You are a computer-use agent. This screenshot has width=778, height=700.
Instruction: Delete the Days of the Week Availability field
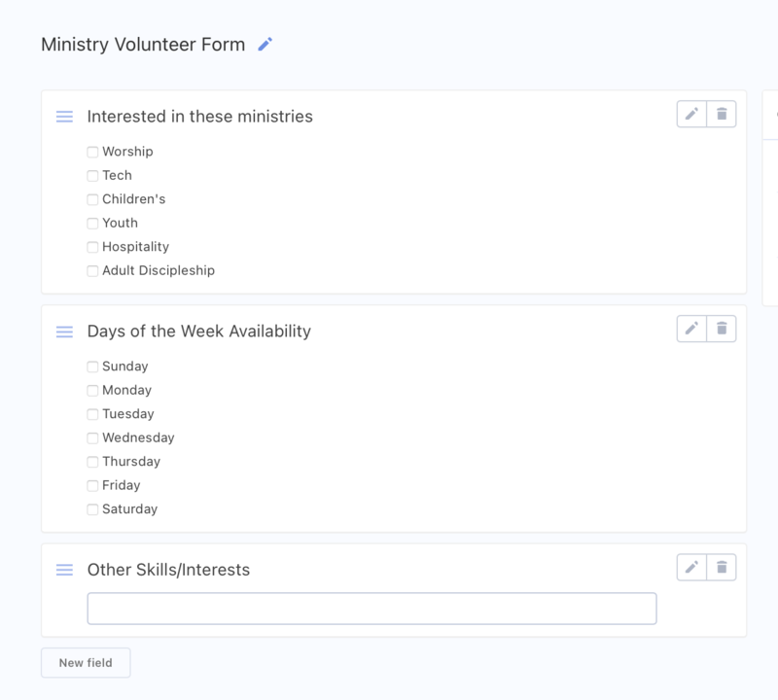click(721, 329)
